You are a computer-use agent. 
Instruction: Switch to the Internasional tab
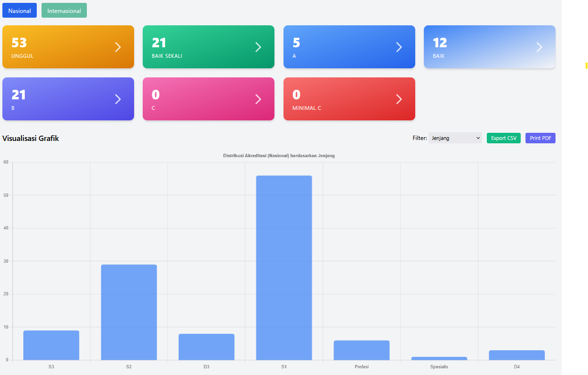click(64, 11)
